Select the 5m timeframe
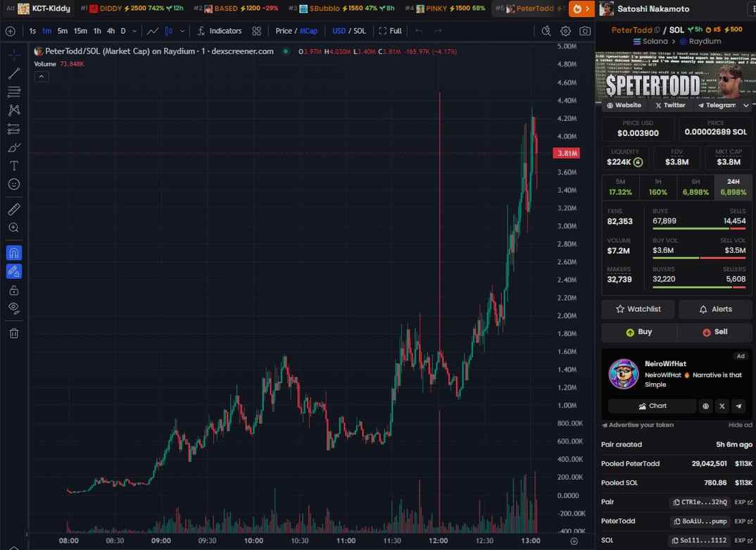 click(x=63, y=32)
